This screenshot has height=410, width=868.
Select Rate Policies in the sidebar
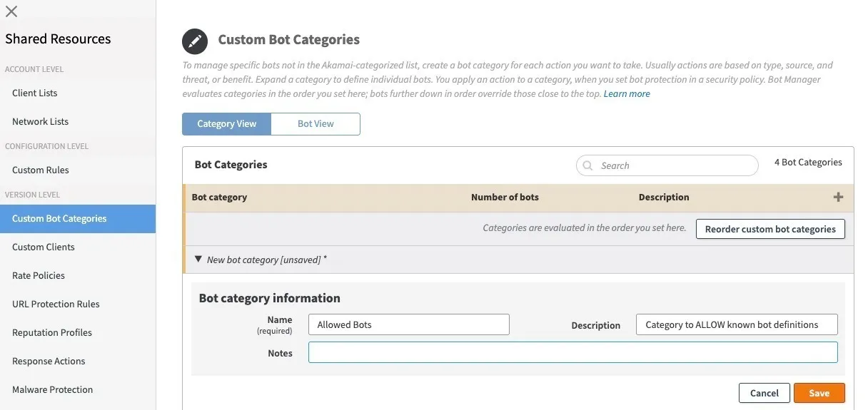(39, 276)
